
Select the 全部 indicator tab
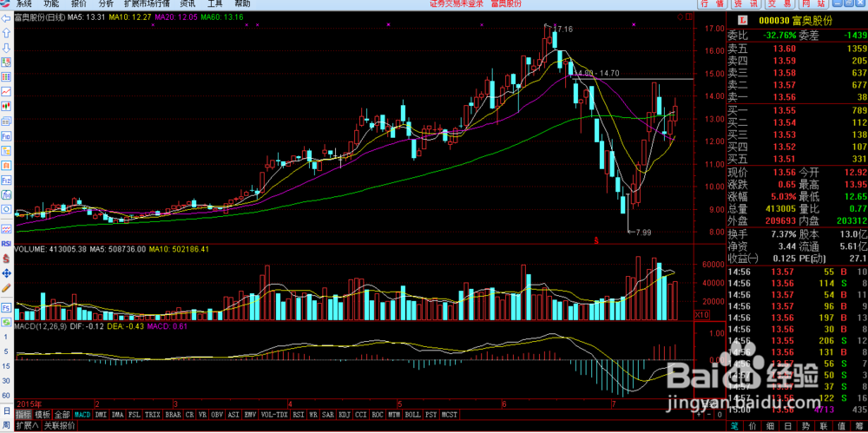coord(62,414)
